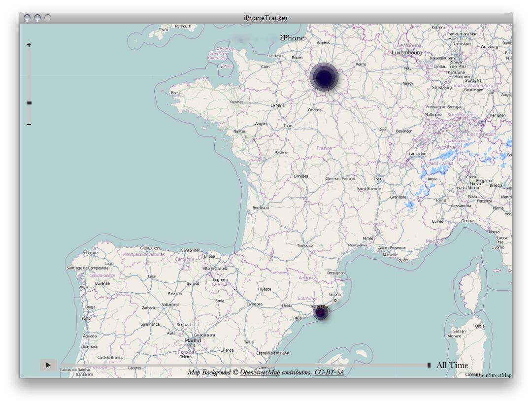The image size is (532, 405).
Task: Click the 'Bordeaux' city label
Action: click(261, 208)
